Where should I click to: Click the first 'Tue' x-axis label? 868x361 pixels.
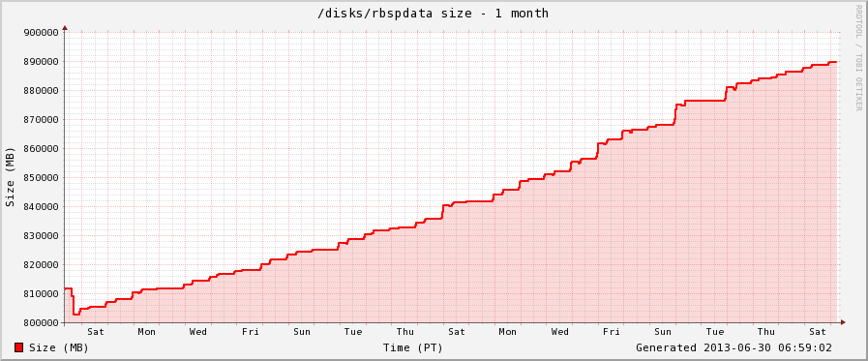[x=353, y=332]
